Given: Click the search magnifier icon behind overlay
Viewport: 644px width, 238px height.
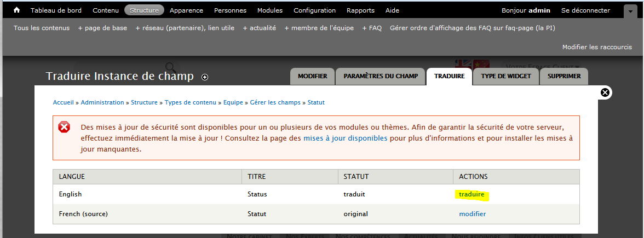Looking at the screenshot, I should point(170,67).
